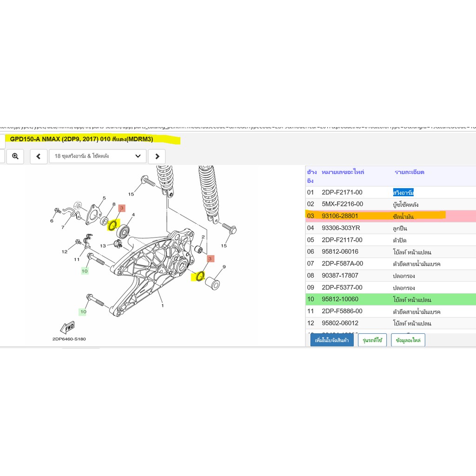Select row 09 part 2DP-F5377-00
Viewport: 476px width, 476px height.
pos(390,287)
